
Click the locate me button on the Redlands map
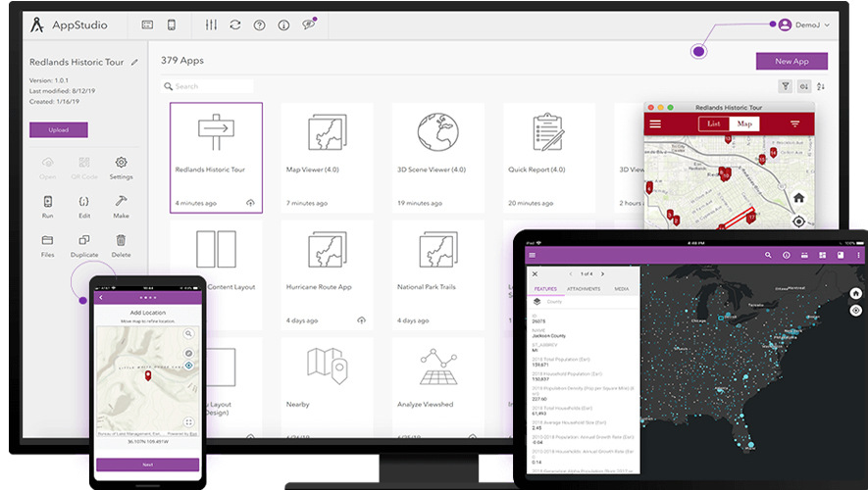click(x=798, y=221)
